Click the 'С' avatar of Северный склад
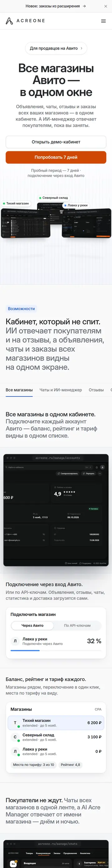The height and width of the screenshot is (868, 112). pyautogui.click(x=15, y=737)
